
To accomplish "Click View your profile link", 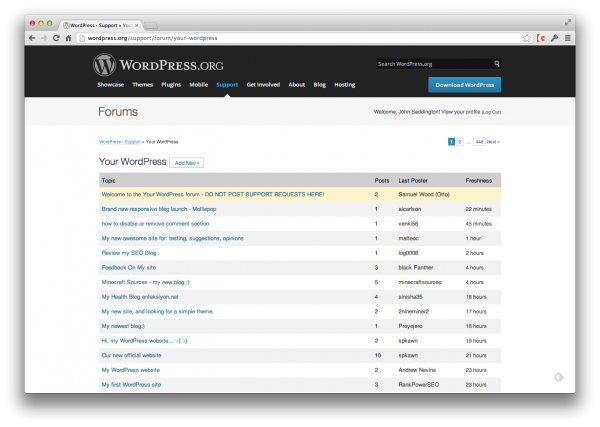I will (461, 112).
